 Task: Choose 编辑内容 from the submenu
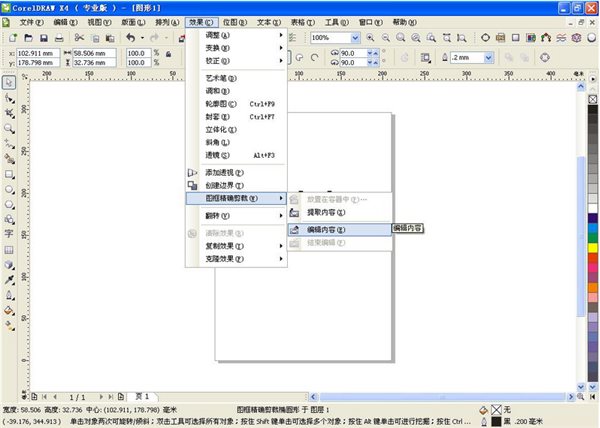point(326,229)
